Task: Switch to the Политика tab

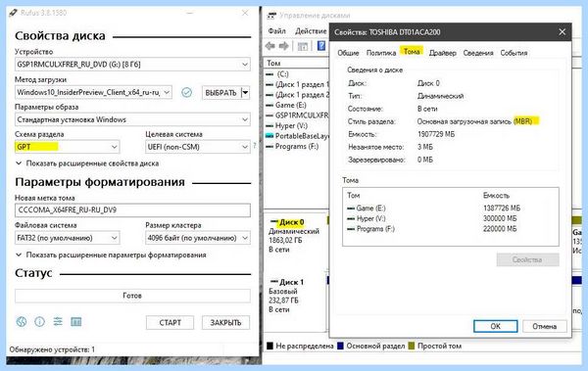Action: (381, 53)
